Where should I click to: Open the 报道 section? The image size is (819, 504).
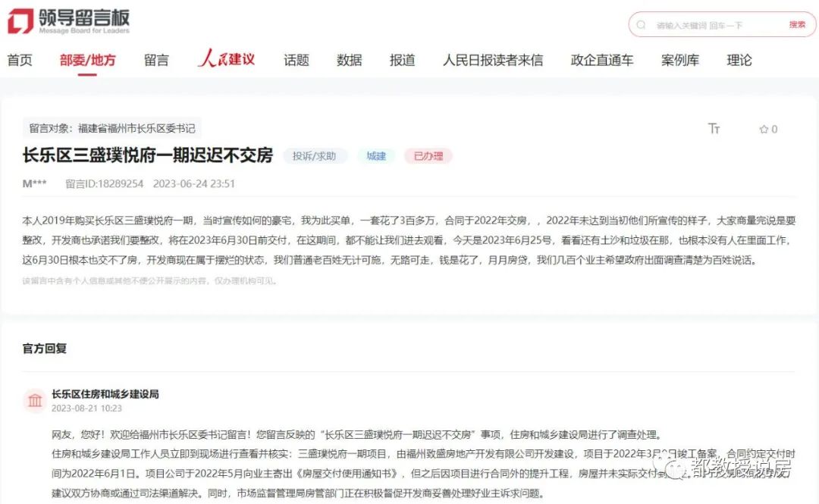(402, 60)
